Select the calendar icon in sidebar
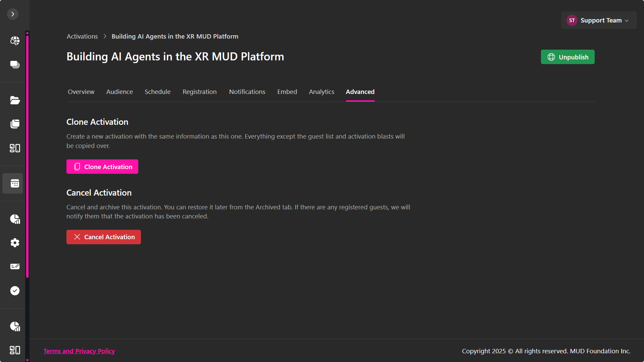The image size is (644, 362). [x=14, y=184]
